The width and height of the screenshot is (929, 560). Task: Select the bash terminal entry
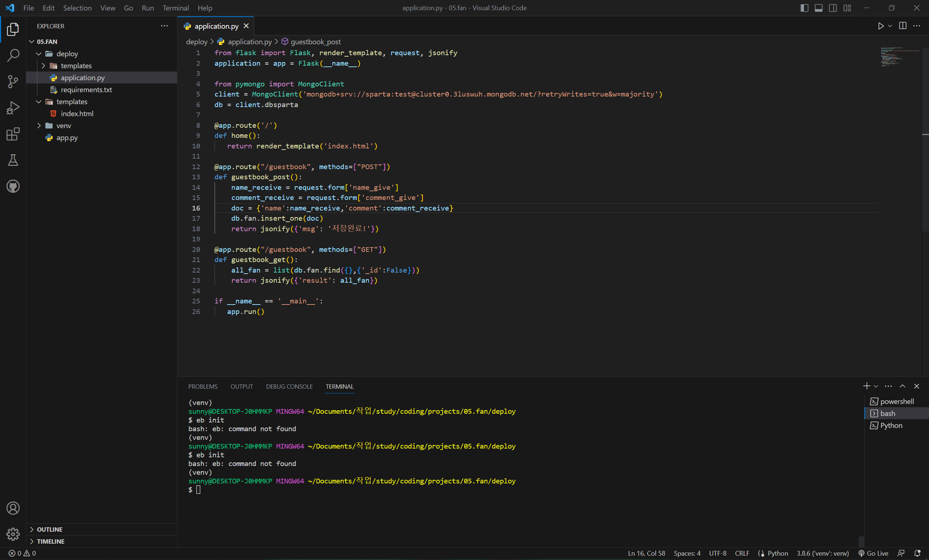(x=897, y=413)
